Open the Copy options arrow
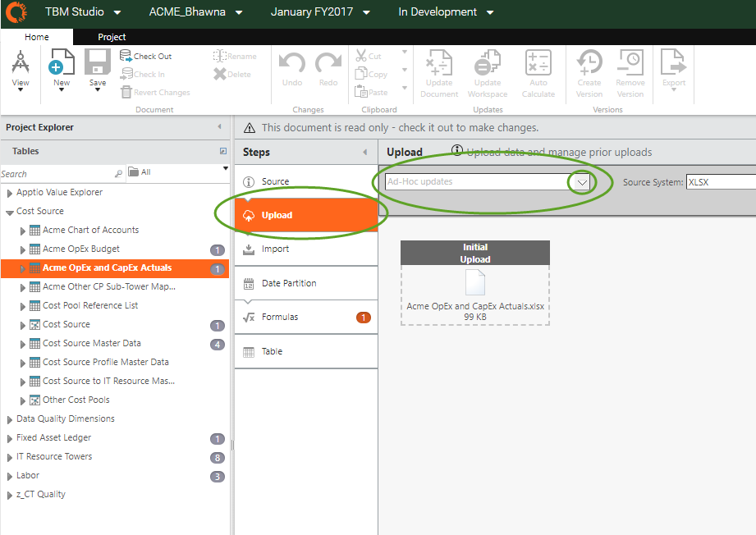Image resolution: width=756 pixels, height=535 pixels. [x=405, y=70]
